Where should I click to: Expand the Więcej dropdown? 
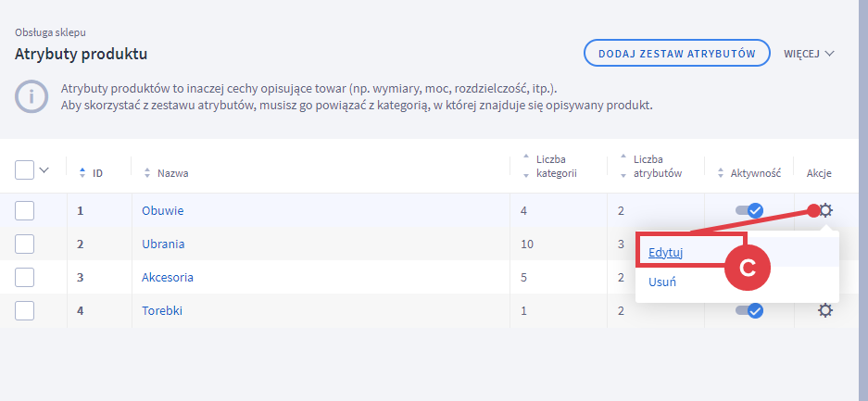click(809, 54)
